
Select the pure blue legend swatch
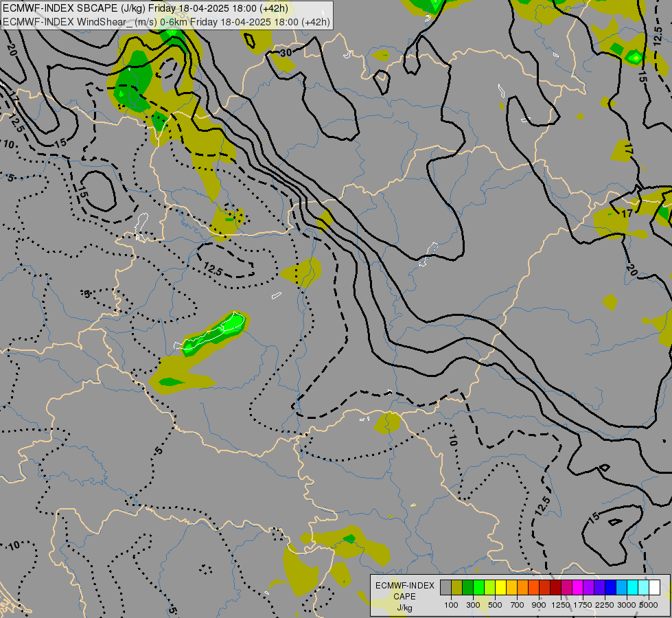(611, 587)
